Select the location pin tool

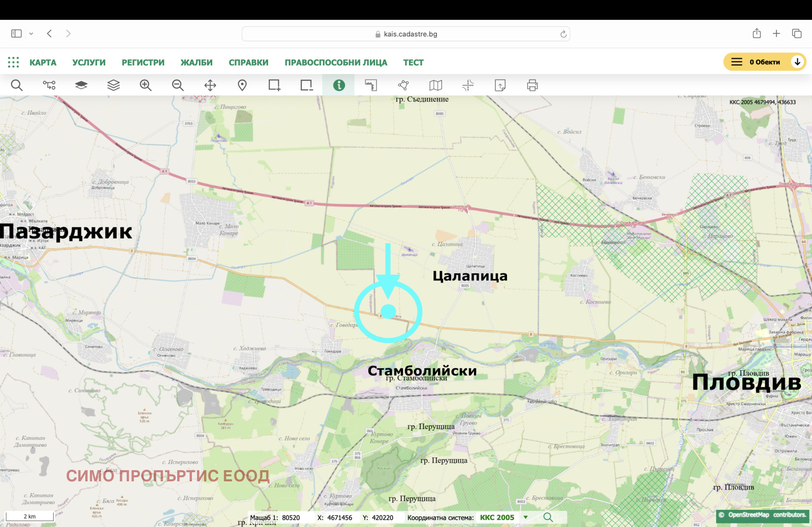coord(242,85)
